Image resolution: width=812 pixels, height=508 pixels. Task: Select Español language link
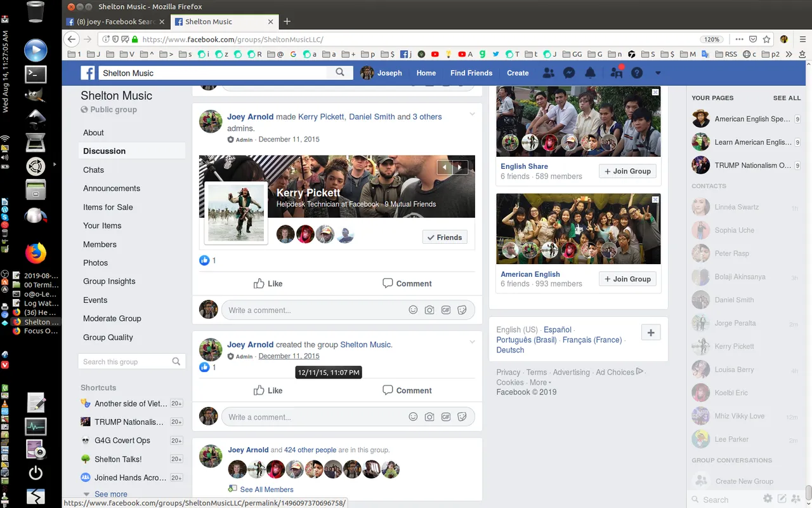(x=558, y=330)
